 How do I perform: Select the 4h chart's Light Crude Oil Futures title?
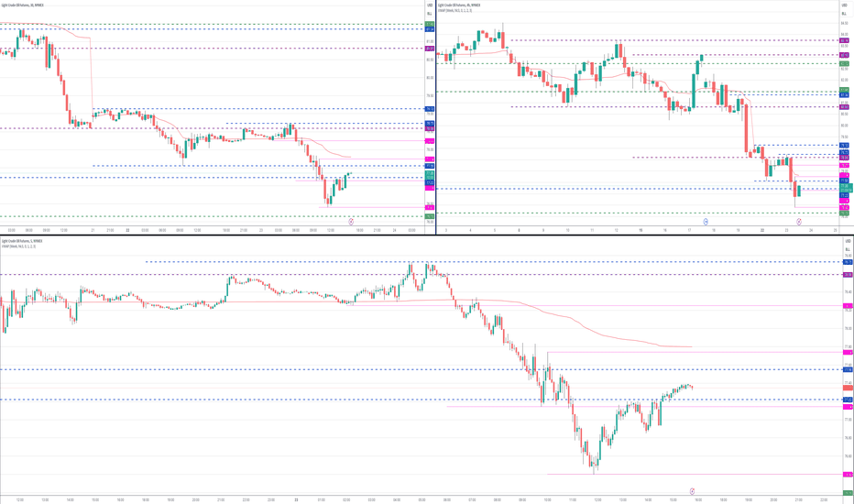[x=459, y=5]
